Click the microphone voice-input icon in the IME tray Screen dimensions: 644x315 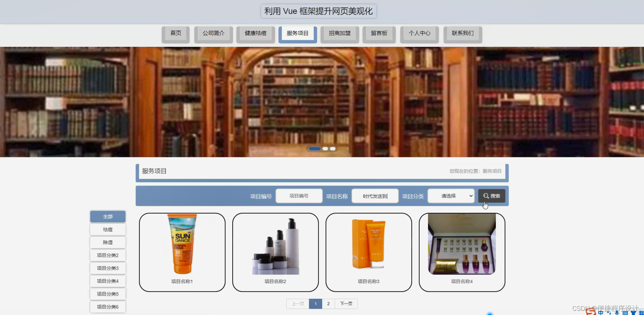click(x=617, y=313)
